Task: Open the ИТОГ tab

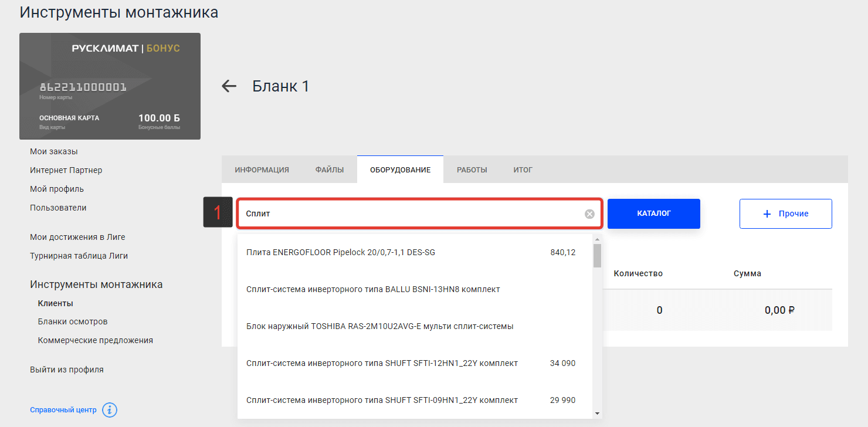Action: pos(523,170)
